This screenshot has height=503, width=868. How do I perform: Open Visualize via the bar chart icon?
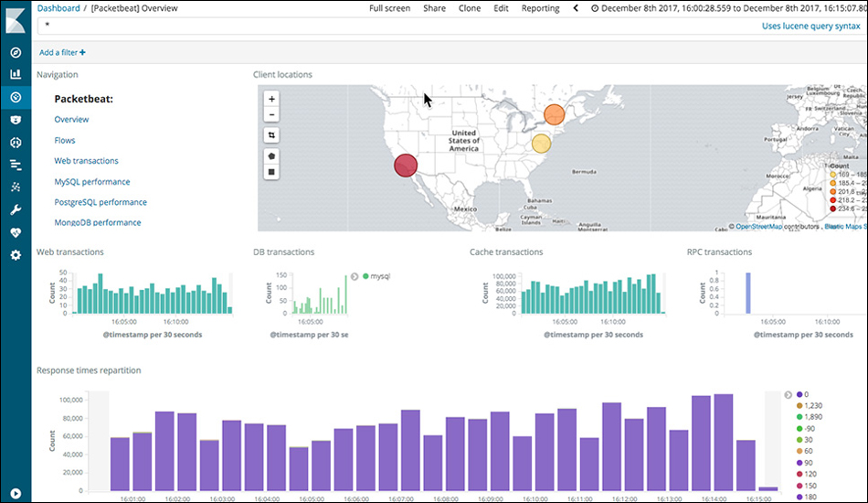16,74
